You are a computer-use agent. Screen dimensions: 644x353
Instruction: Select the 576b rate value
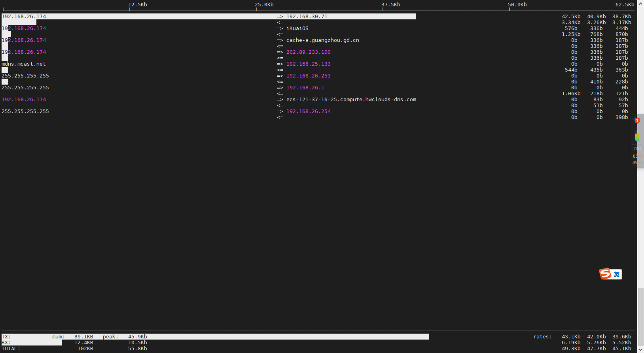pyautogui.click(x=571, y=28)
